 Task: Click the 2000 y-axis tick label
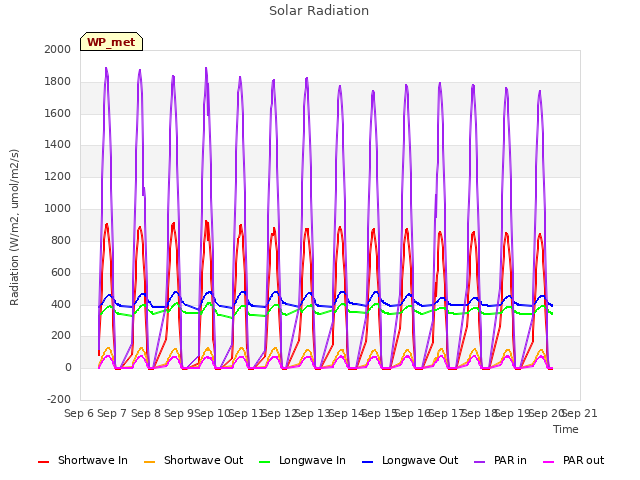[58, 49]
